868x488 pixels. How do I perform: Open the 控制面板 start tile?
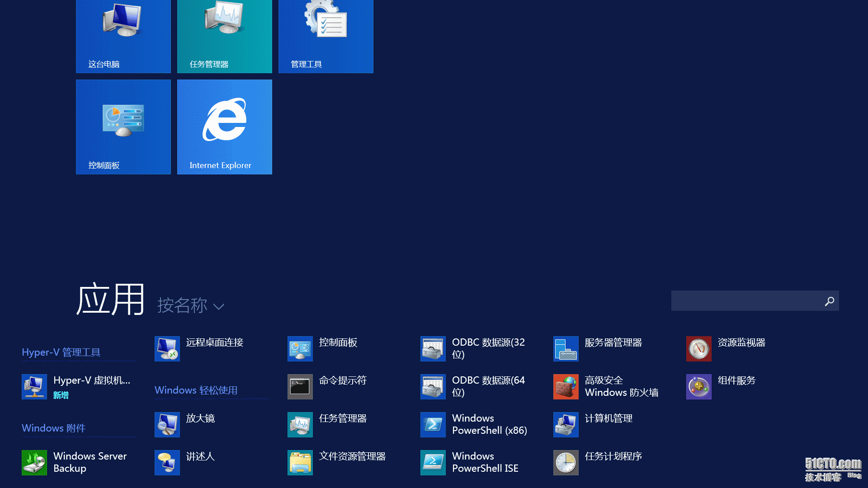[x=123, y=127]
